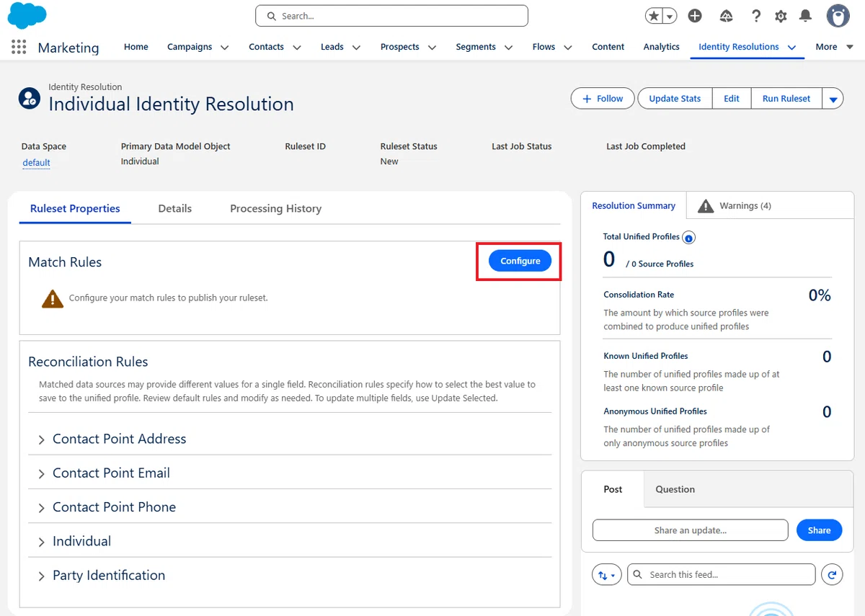Open more actions dropdown beside Run Ruleset
Image resolution: width=865 pixels, height=616 pixels.
pyautogui.click(x=833, y=99)
